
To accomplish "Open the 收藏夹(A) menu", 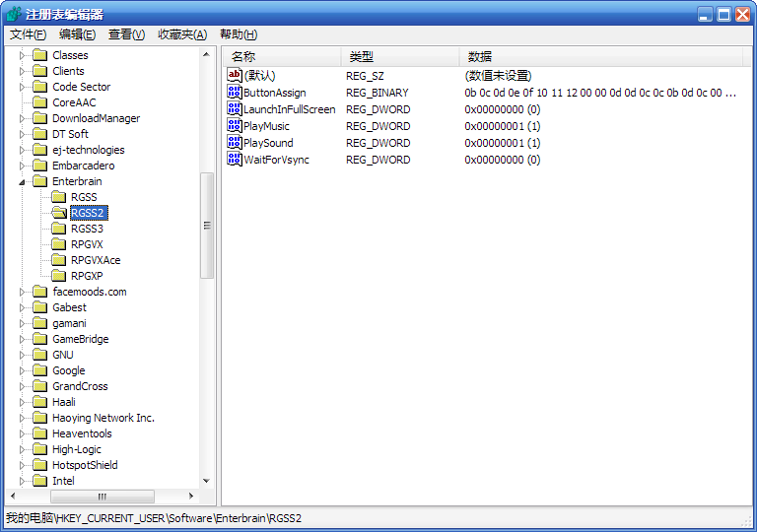I will click(x=182, y=34).
